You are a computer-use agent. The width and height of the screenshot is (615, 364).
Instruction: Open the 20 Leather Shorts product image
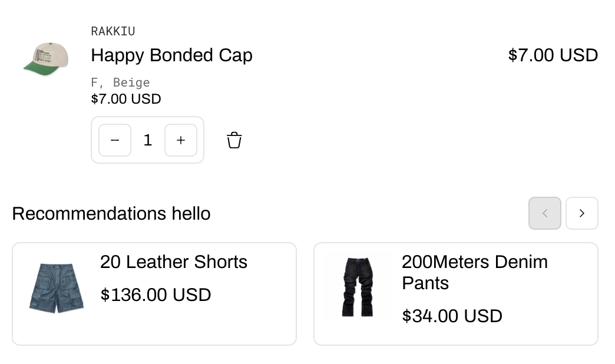point(57,288)
